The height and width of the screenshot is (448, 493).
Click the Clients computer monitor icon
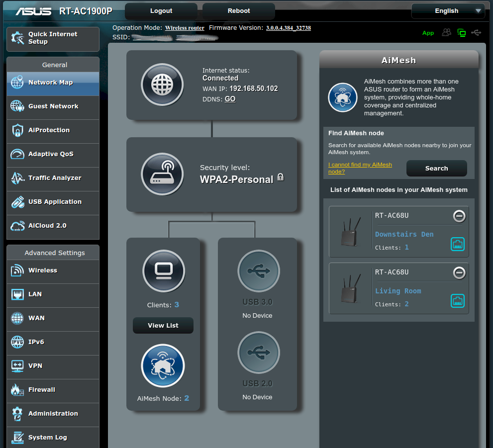[164, 271]
